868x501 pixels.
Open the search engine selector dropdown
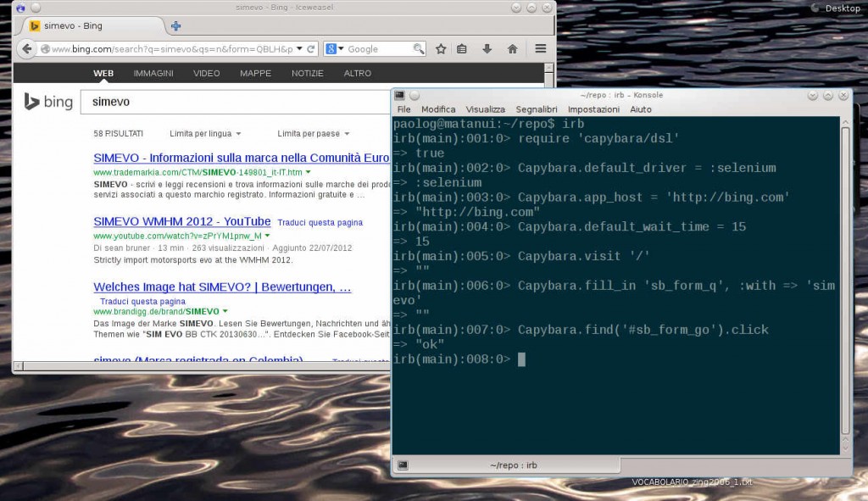pos(334,49)
